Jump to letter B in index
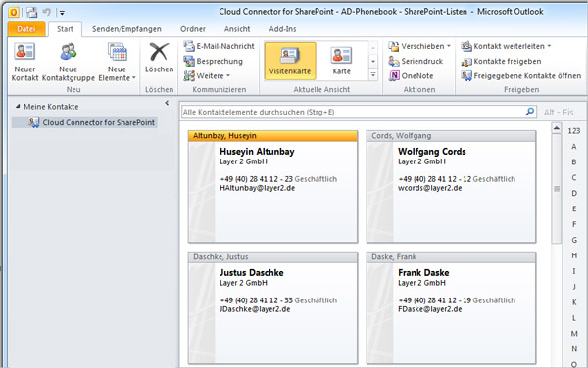The height and width of the screenshot is (368, 588). (x=573, y=162)
